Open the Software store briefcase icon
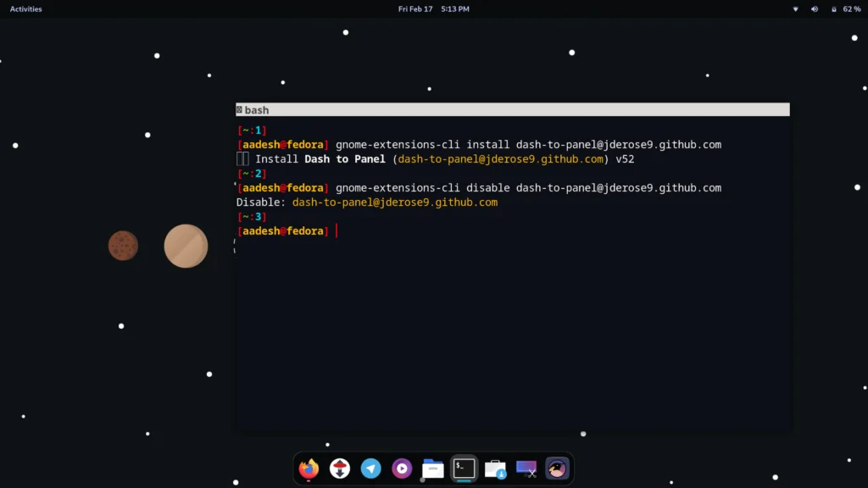The height and width of the screenshot is (488, 868). [495, 469]
